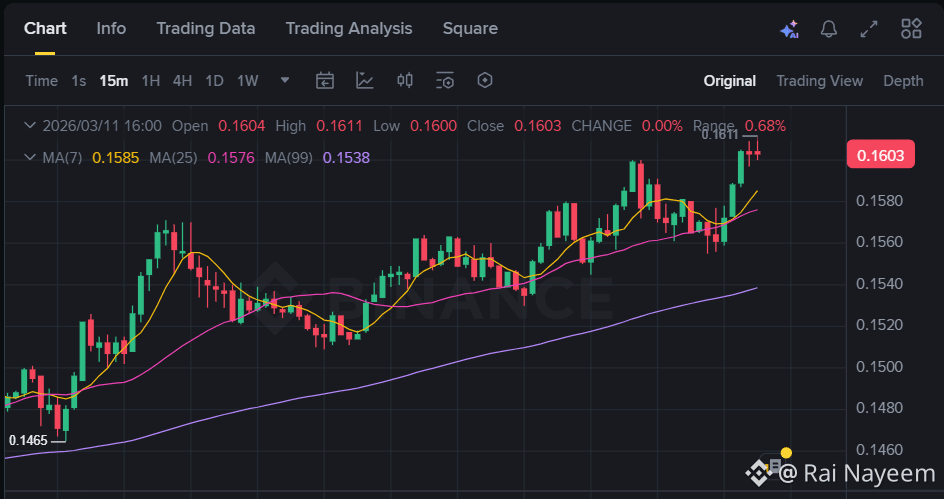Open the calendar go-to-date icon
The height and width of the screenshot is (499, 944).
click(x=325, y=80)
